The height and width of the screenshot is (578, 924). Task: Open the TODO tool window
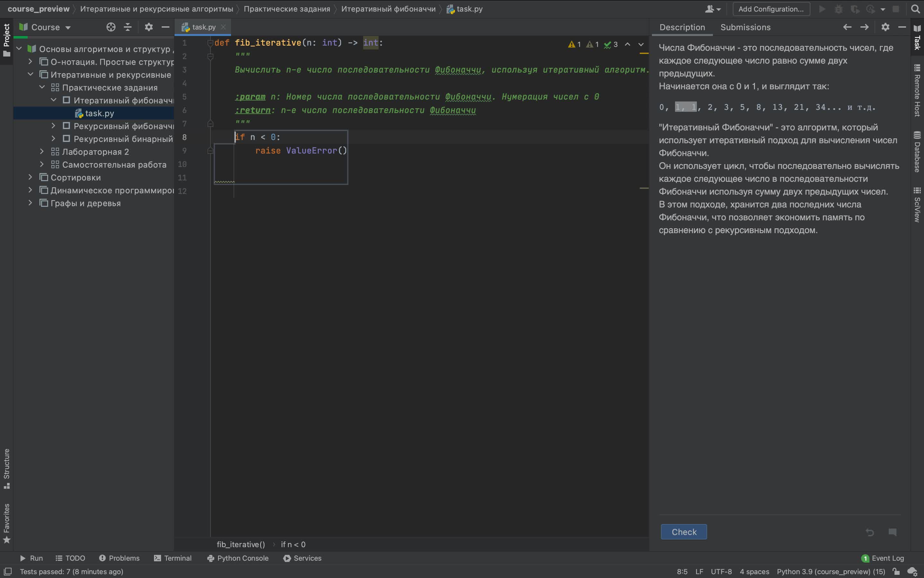click(70, 558)
